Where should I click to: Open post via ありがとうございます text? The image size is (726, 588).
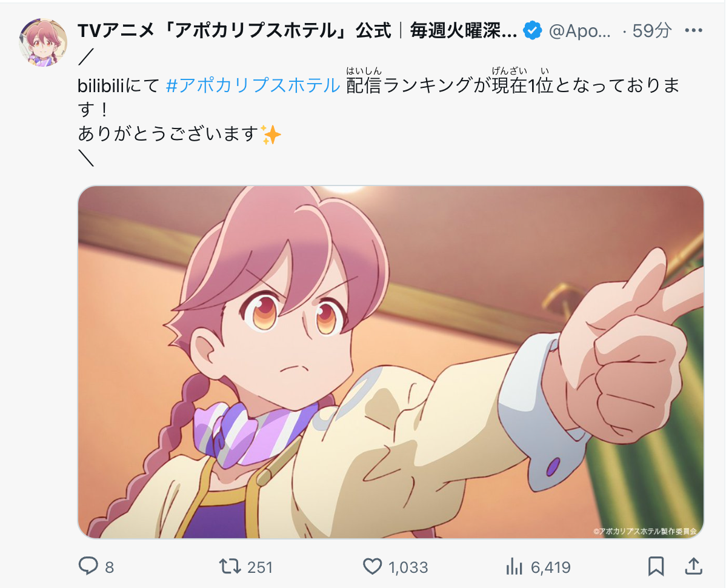tap(168, 134)
